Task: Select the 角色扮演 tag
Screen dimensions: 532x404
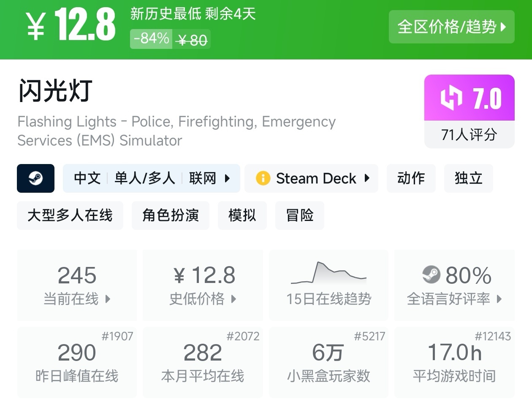Action: click(171, 215)
